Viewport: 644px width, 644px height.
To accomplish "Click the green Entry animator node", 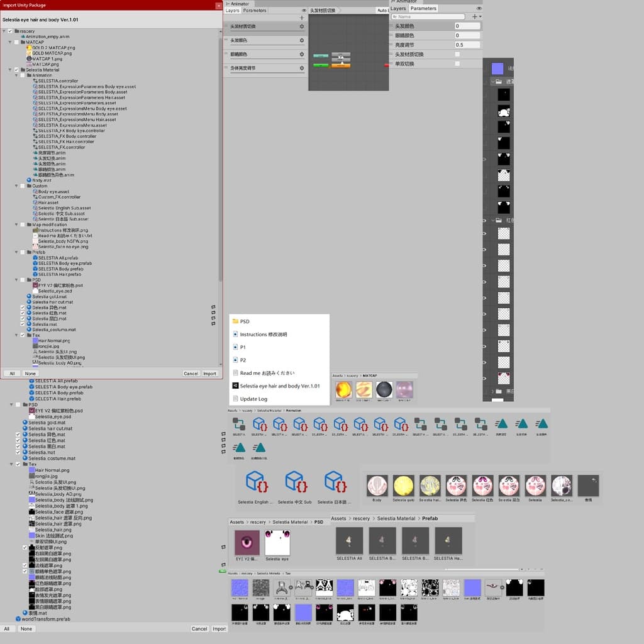I will (320, 65).
